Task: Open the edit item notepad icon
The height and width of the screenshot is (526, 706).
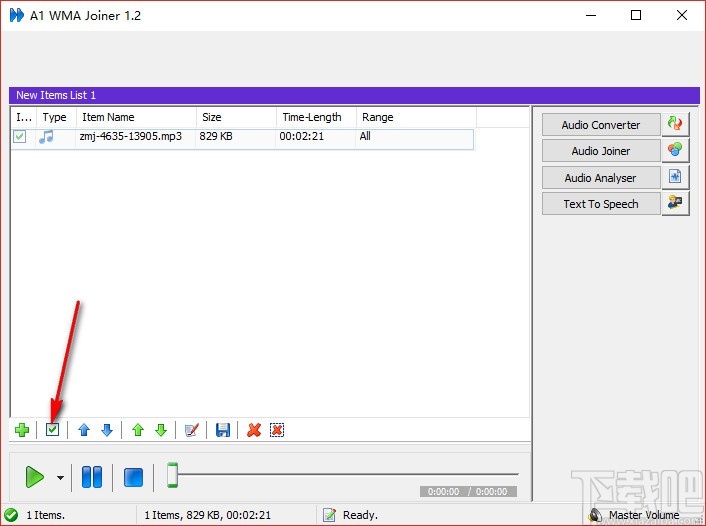Action: coord(192,430)
